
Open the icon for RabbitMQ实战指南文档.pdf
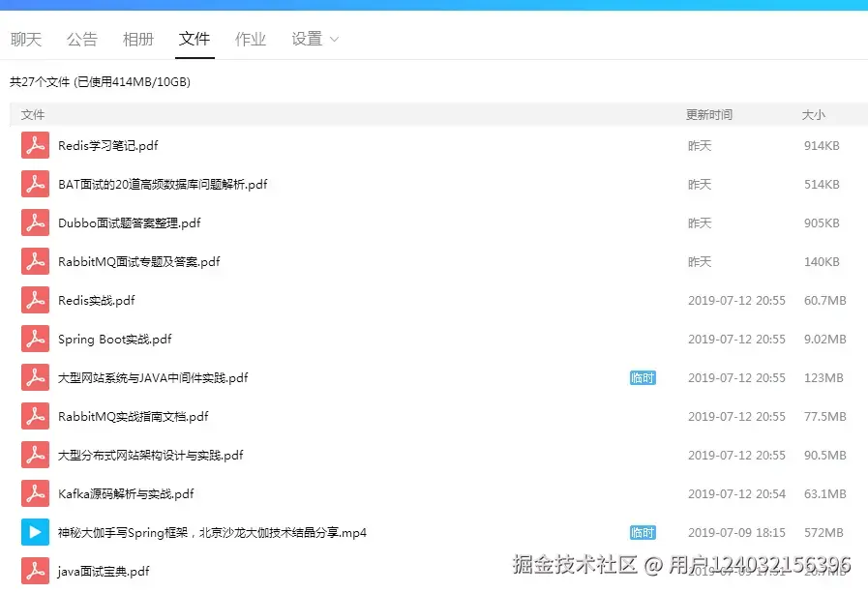pos(36,416)
